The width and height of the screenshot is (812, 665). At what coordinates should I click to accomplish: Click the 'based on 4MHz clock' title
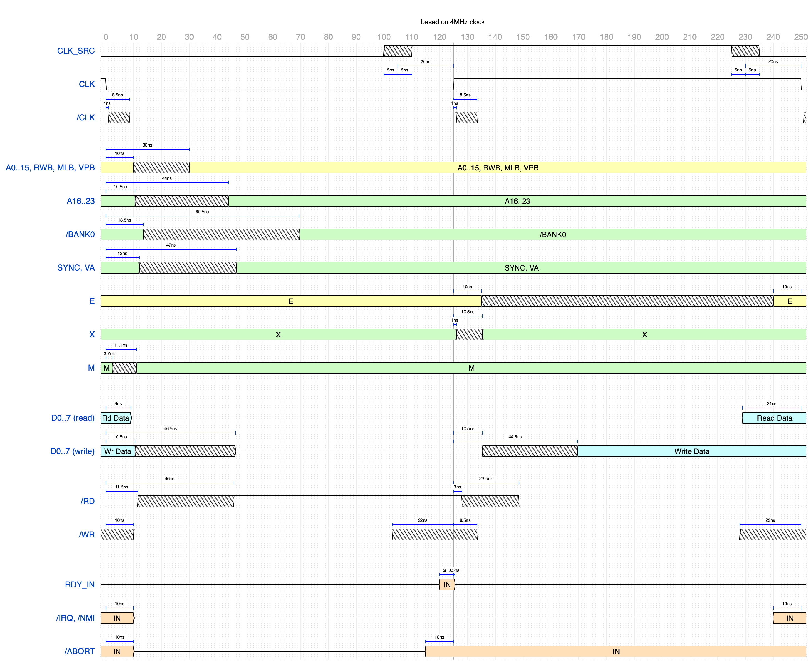click(452, 22)
